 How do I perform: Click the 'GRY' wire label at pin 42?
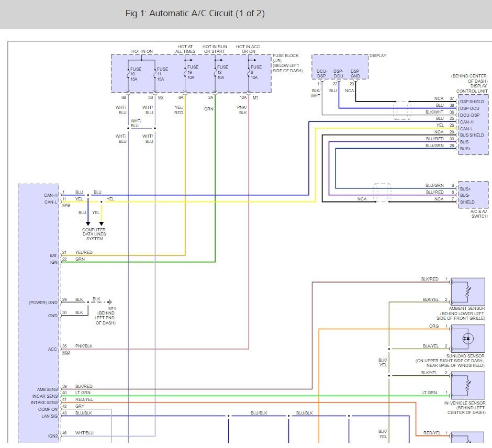tap(80, 406)
